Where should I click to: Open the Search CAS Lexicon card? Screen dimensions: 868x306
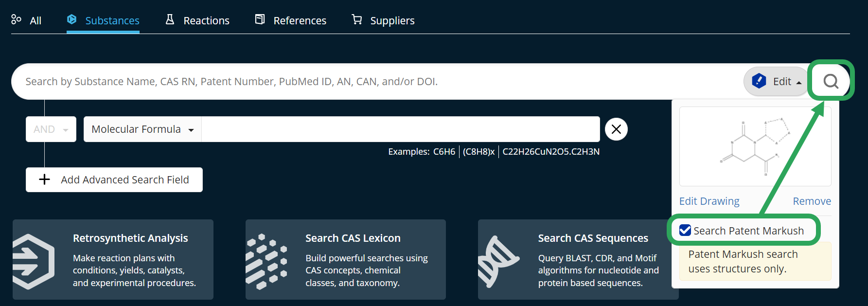(x=346, y=259)
